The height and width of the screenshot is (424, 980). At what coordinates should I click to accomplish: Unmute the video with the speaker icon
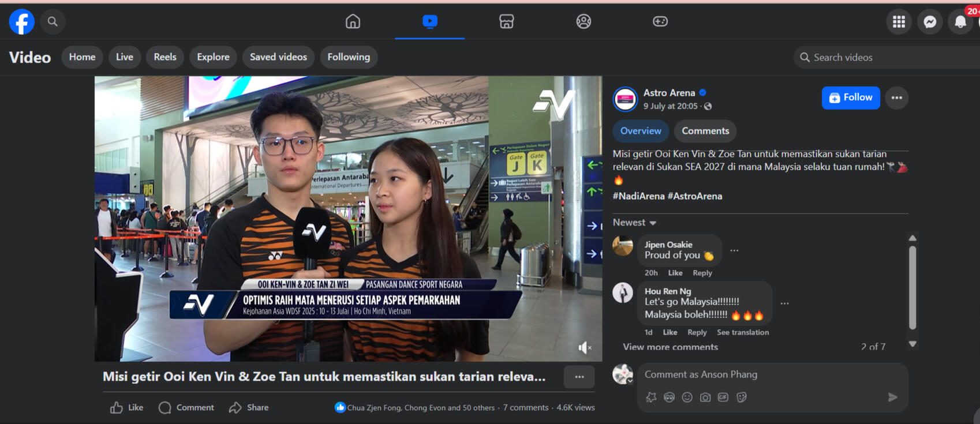[585, 347]
